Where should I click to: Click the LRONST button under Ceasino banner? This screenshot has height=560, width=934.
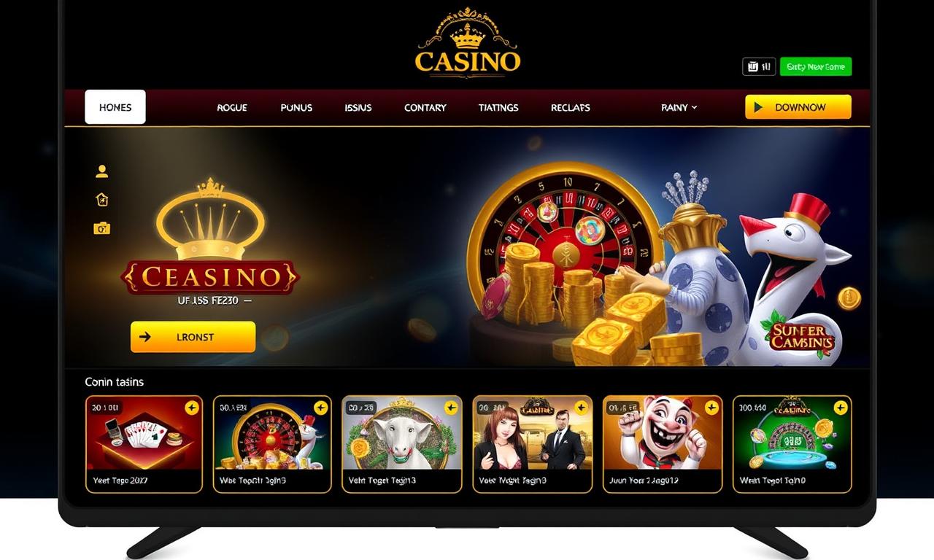[193, 337]
